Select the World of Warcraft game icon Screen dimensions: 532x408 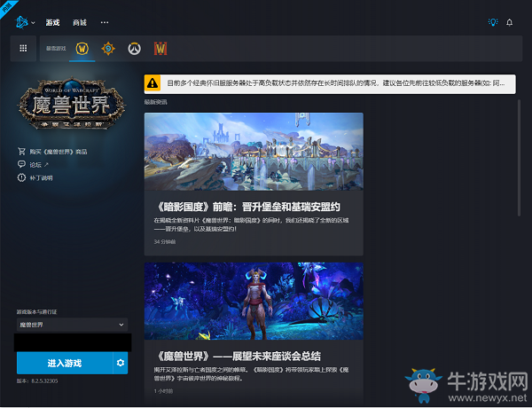(x=82, y=49)
